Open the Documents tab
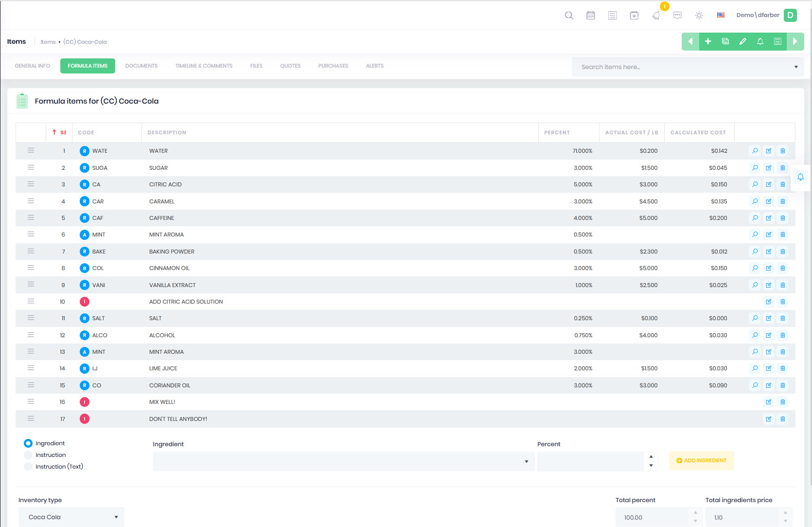 (141, 66)
